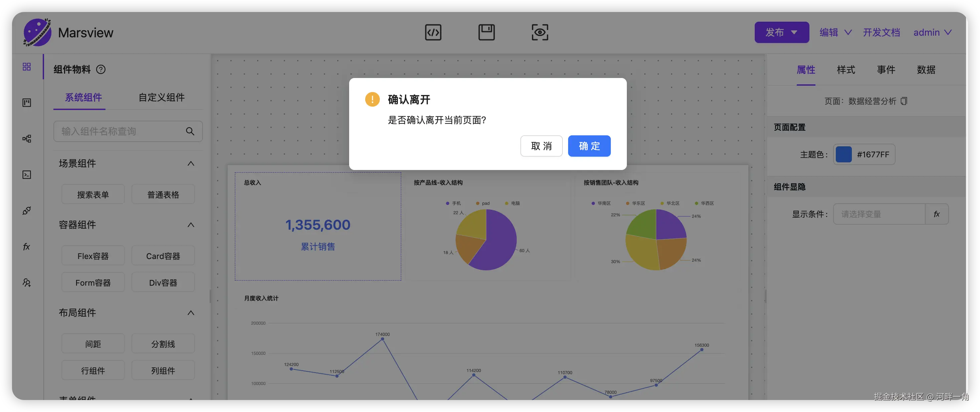Image resolution: width=980 pixels, height=412 pixels.
Task: Open the admin user dropdown
Action: tap(933, 32)
